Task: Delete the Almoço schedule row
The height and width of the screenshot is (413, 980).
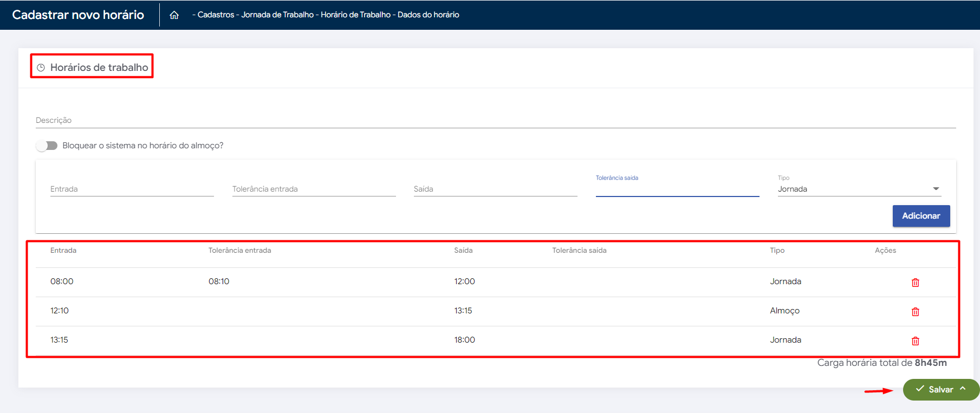Action: pyautogui.click(x=915, y=312)
